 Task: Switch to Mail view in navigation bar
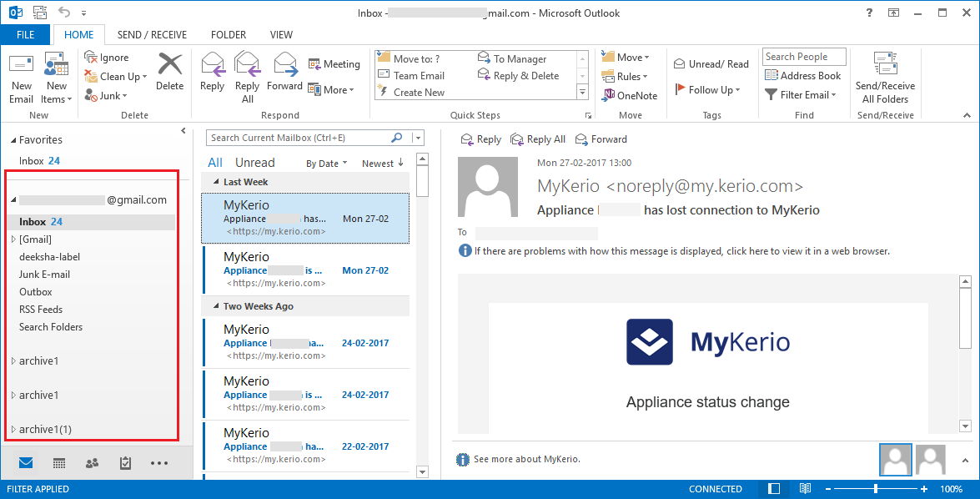tap(26, 463)
